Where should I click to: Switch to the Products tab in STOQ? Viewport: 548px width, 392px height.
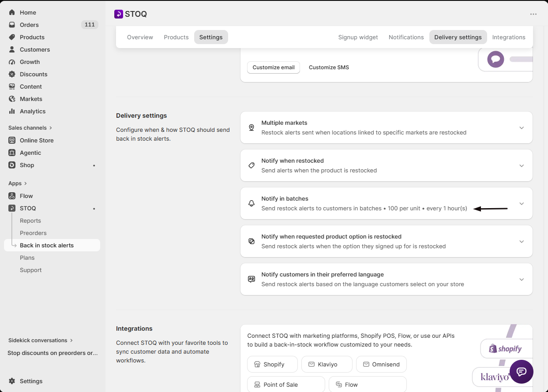pos(176,37)
